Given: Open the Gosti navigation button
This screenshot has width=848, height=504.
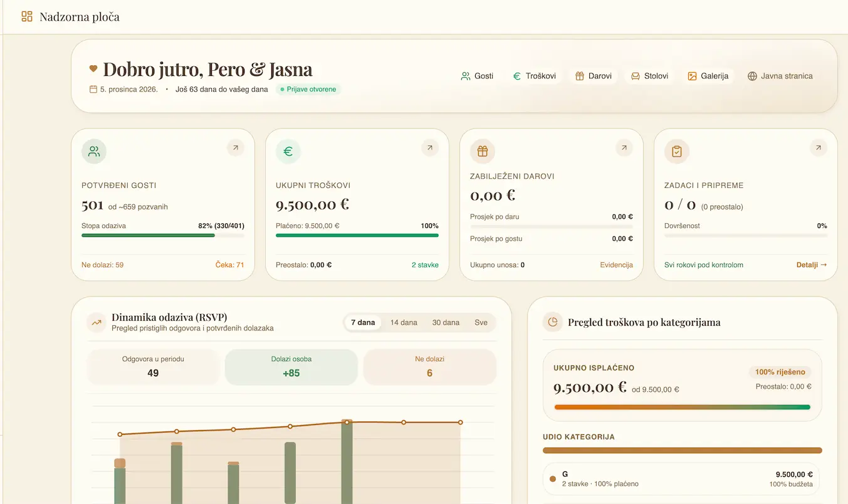Looking at the screenshot, I should click(x=478, y=76).
